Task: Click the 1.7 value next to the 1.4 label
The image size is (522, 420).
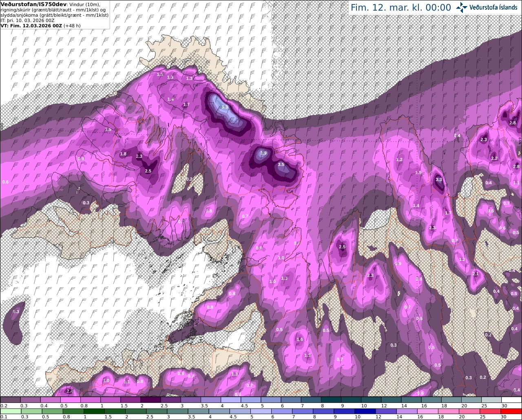Action: coord(186,104)
